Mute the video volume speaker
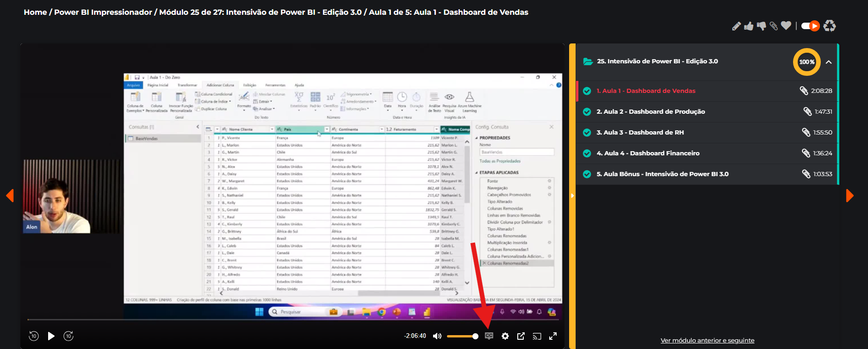This screenshot has width=868, height=349. [437, 336]
